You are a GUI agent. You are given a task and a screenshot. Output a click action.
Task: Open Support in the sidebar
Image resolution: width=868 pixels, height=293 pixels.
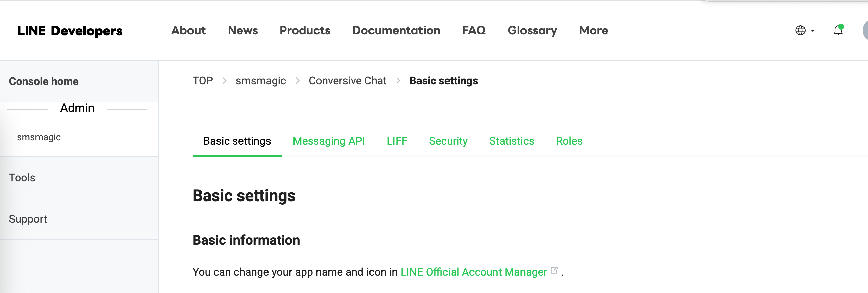pyautogui.click(x=79, y=219)
